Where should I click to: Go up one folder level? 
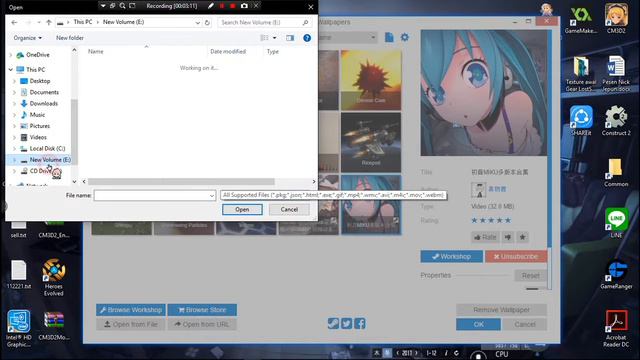[x=49, y=22]
